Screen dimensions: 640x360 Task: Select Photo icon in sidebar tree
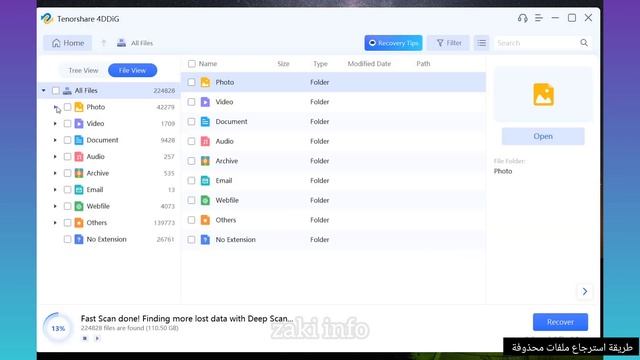point(79,107)
